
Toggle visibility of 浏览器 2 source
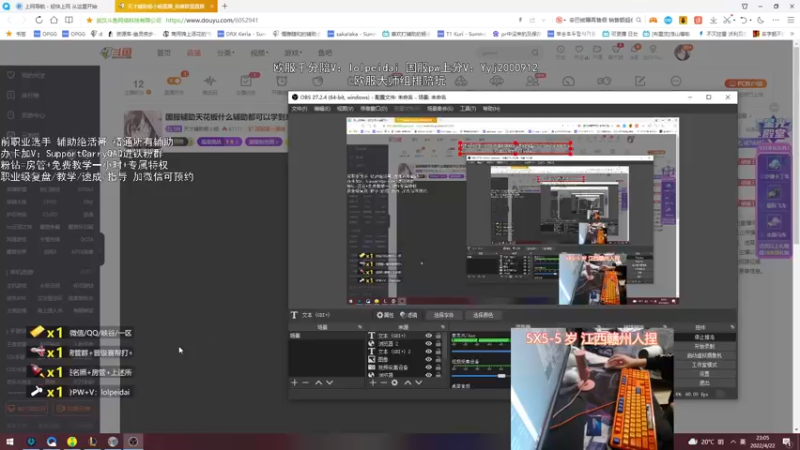coord(429,343)
